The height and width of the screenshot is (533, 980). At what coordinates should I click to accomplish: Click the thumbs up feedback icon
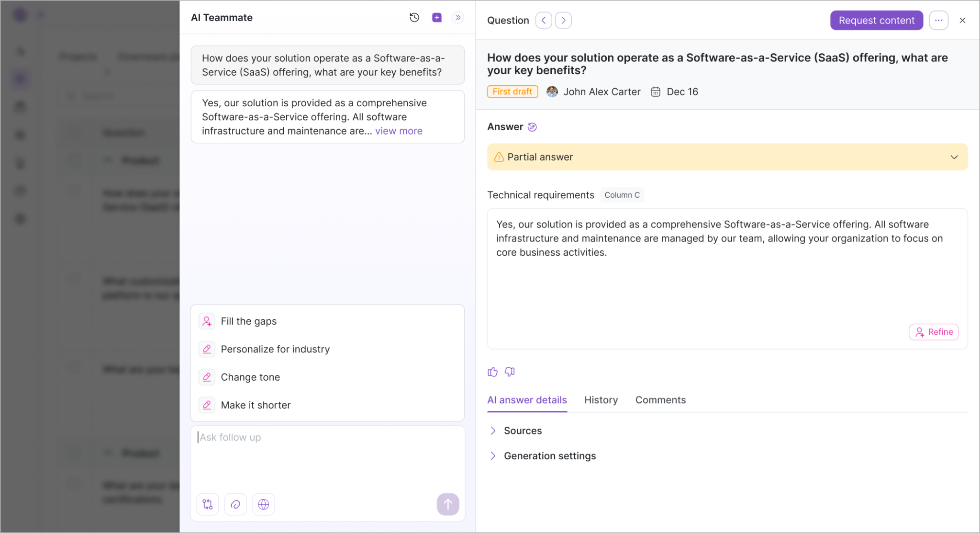click(493, 372)
